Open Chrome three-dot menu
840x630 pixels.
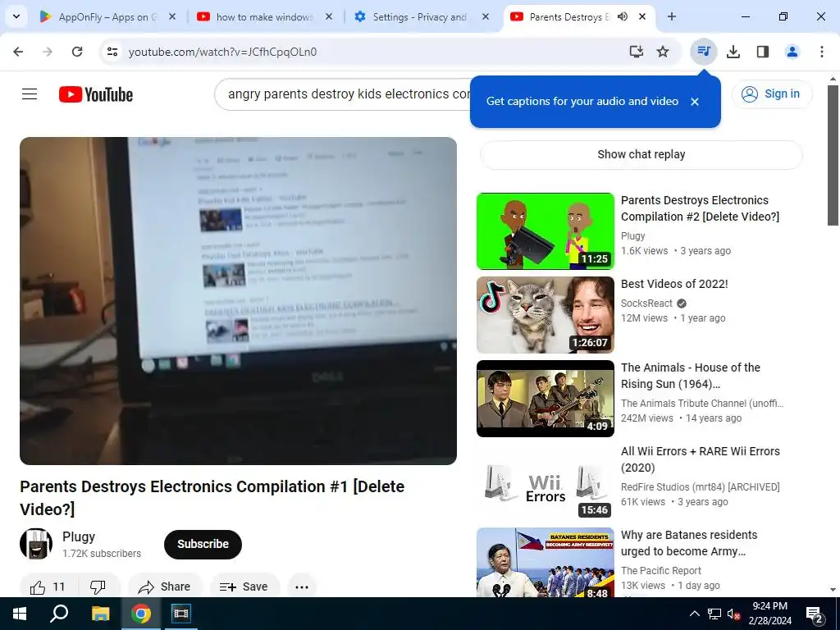[x=822, y=52]
